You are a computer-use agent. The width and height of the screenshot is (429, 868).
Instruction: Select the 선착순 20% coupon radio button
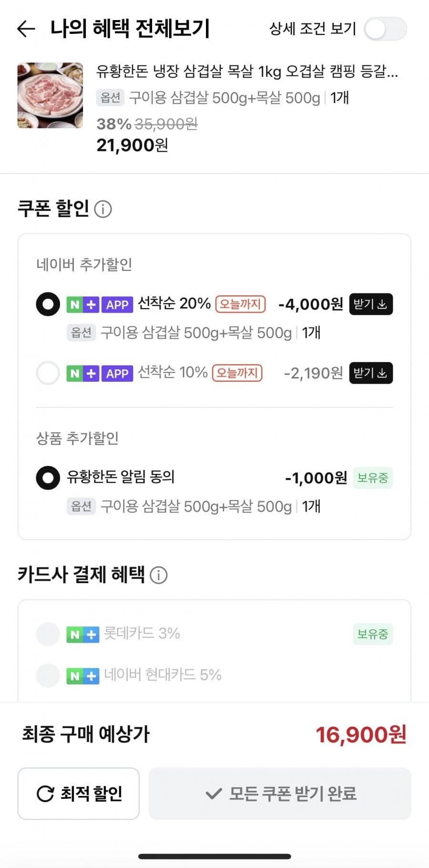click(x=48, y=304)
